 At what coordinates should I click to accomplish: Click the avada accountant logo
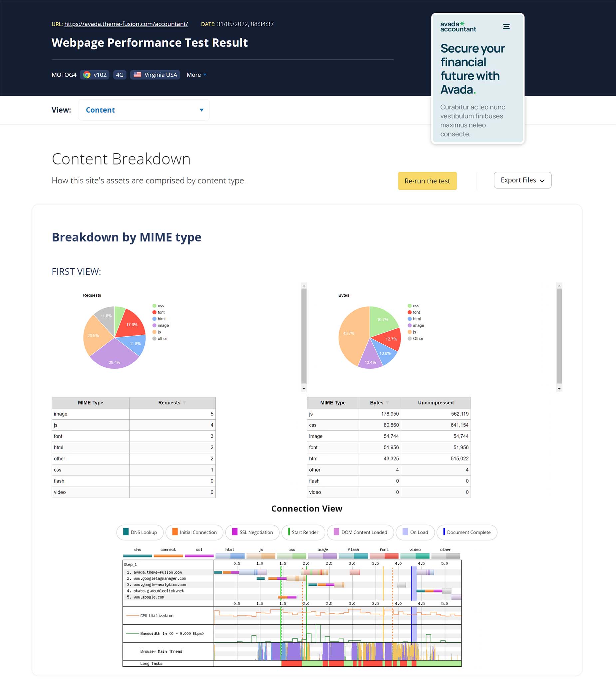coord(458,26)
